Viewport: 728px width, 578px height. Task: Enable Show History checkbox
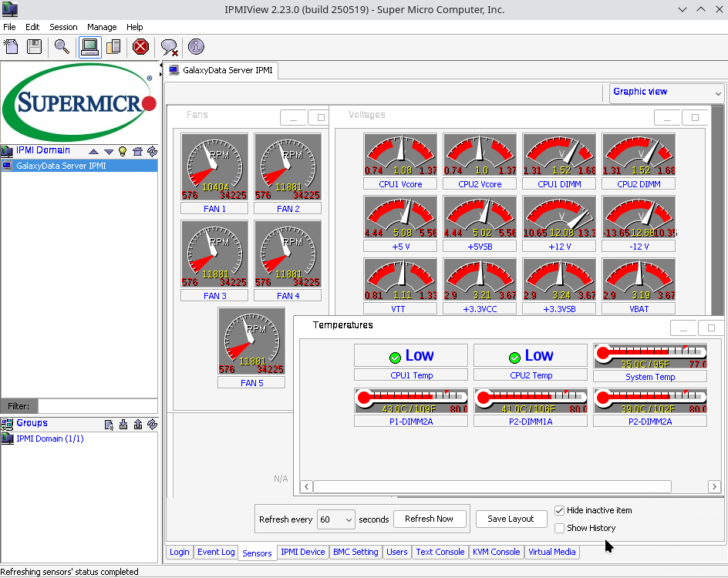coord(559,528)
